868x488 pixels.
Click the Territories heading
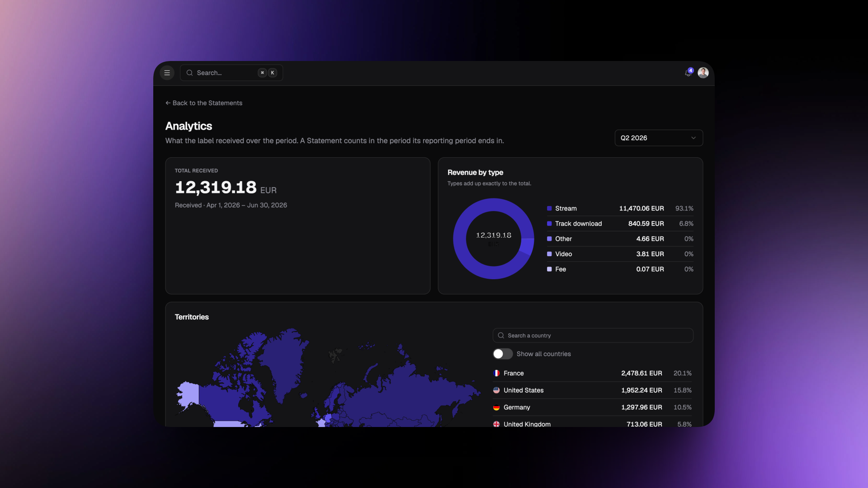pyautogui.click(x=192, y=317)
